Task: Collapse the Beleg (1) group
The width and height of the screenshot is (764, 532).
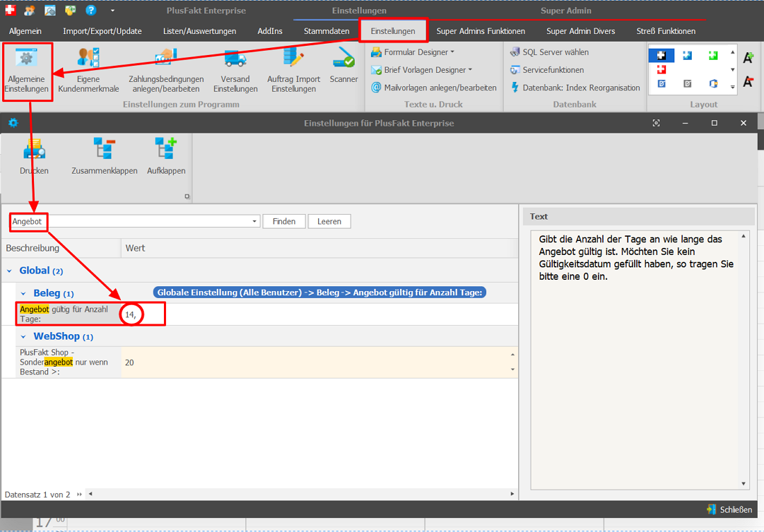Action: 23,293
